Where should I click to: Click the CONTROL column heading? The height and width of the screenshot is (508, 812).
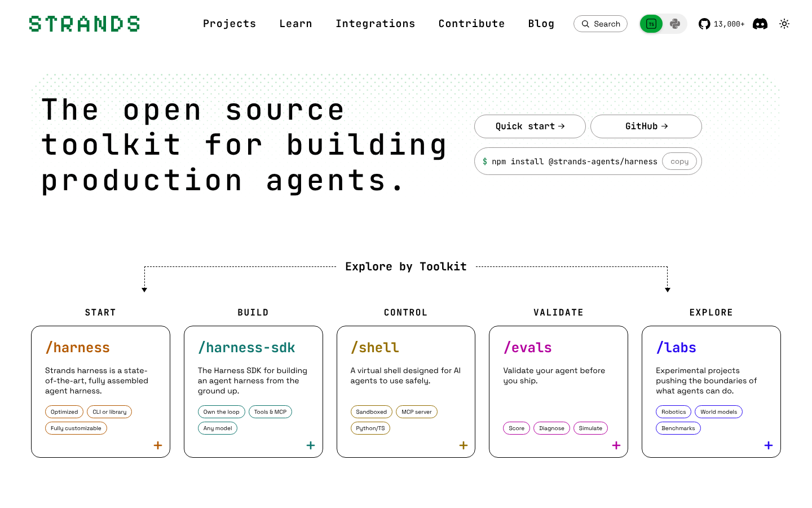pos(406,313)
